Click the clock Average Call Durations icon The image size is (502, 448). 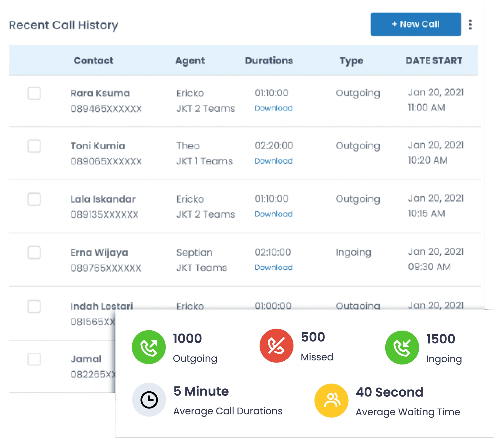pyautogui.click(x=149, y=399)
